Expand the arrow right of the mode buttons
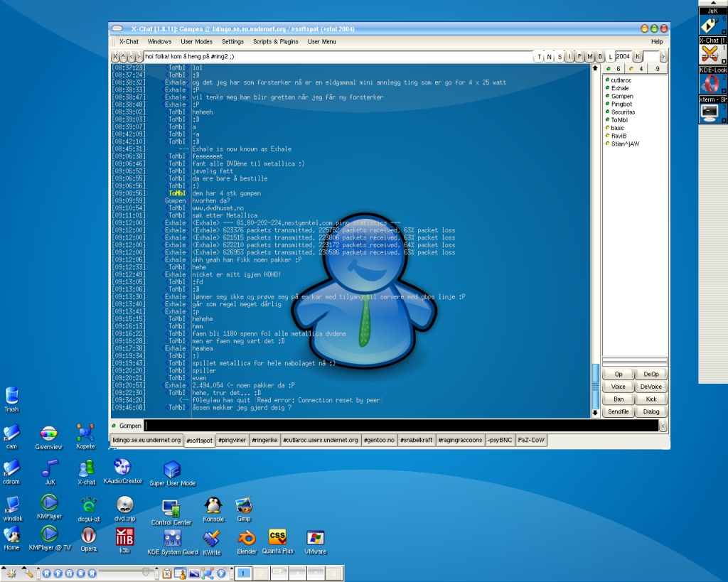This screenshot has width=728, height=582. click(663, 57)
